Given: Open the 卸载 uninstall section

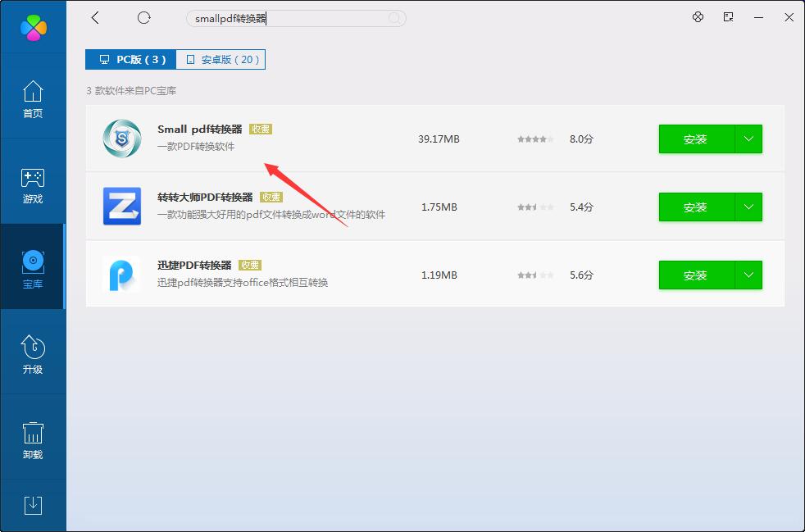Looking at the screenshot, I should 33,440.
